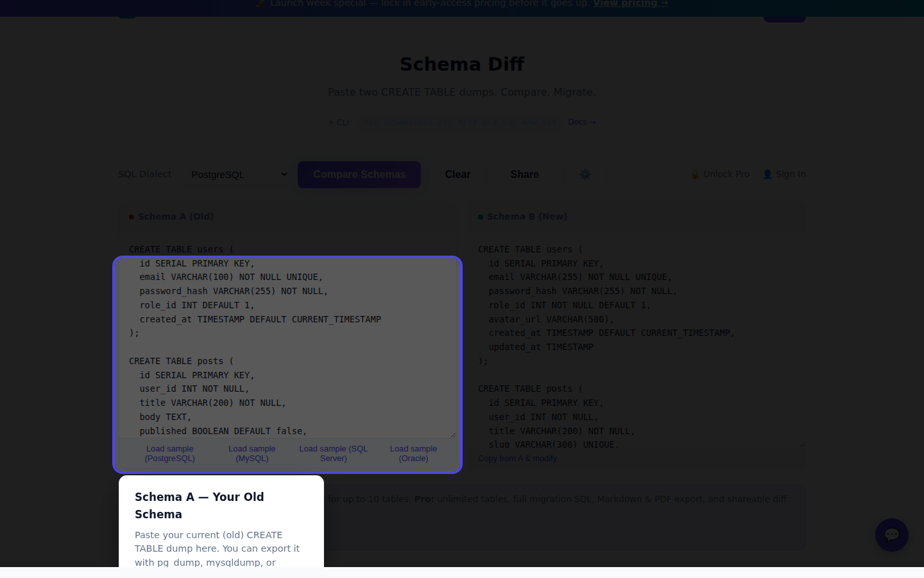Click Copy from A & modify
The height and width of the screenshot is (578, 924).
click(x=517, y=458)
